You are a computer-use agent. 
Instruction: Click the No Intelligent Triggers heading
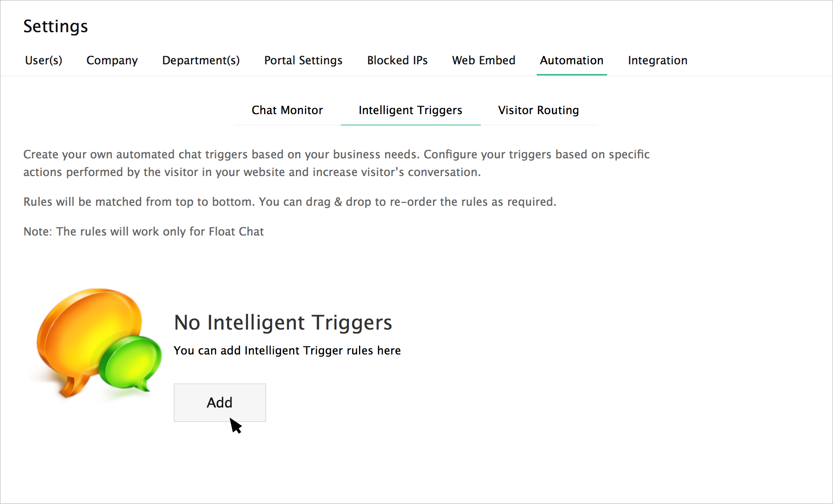coord(283,322)
